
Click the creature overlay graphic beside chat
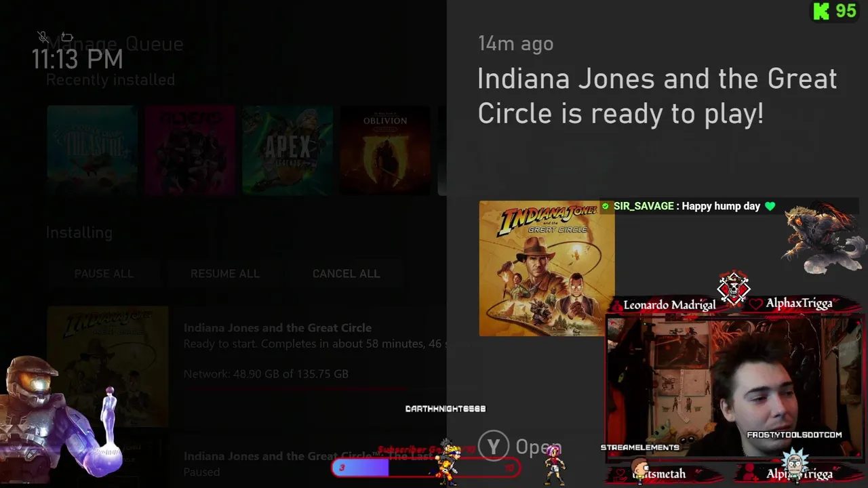pyautogui.click(x=823, y=238)
